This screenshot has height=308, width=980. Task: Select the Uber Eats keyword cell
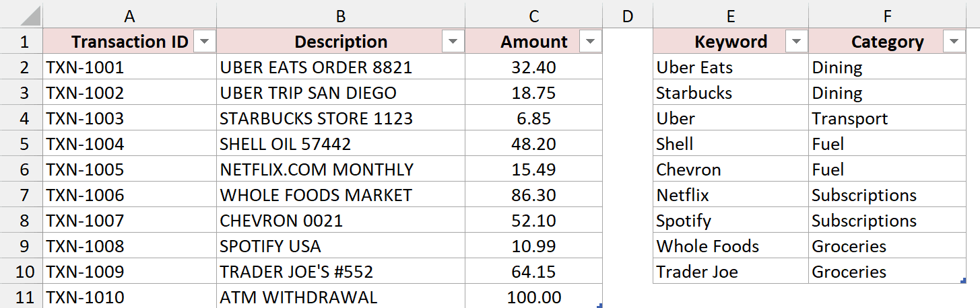731,67
